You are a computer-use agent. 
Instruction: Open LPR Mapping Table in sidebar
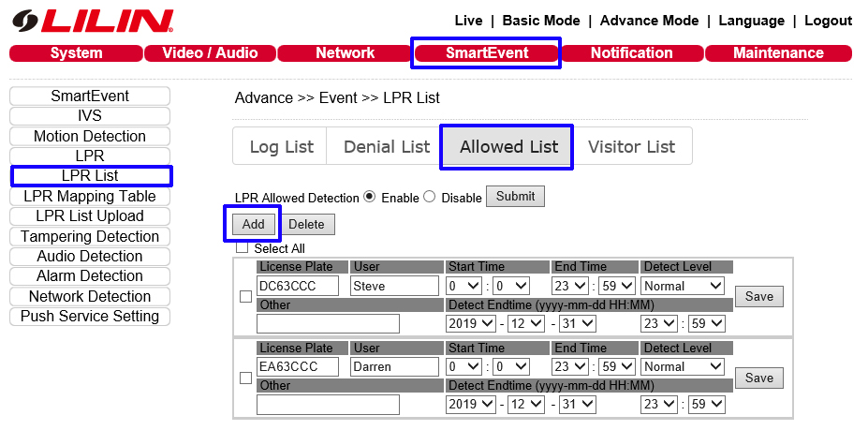coord(90,196)
